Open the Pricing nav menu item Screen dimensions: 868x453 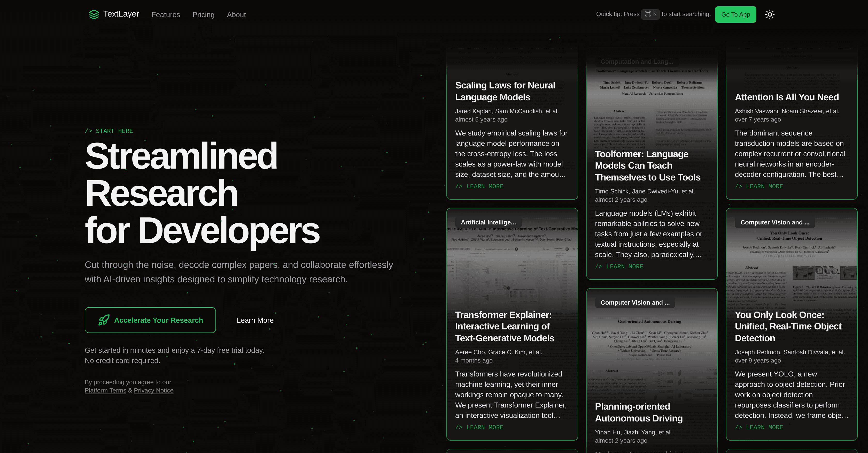(203, 14)
